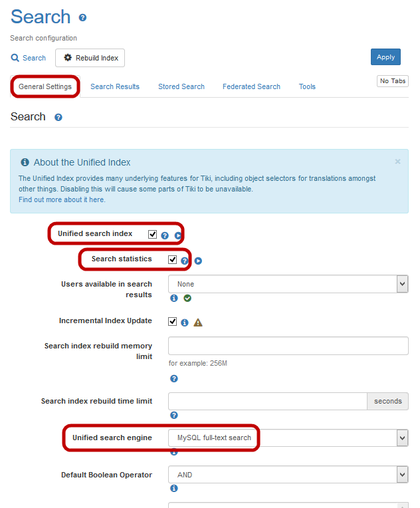Viewport: 420px width, 508px height.
Task: Open the Federated Search tab
Action: click(x=251, y=86)
